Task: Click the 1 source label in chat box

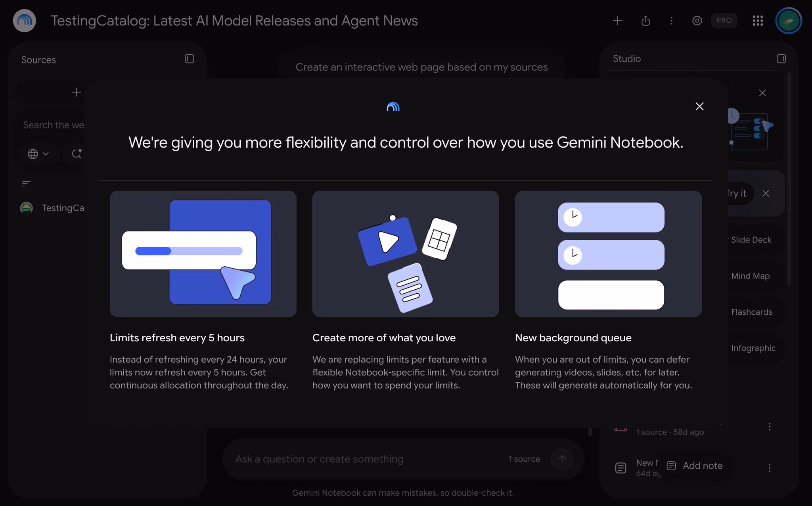Action: 524,459
